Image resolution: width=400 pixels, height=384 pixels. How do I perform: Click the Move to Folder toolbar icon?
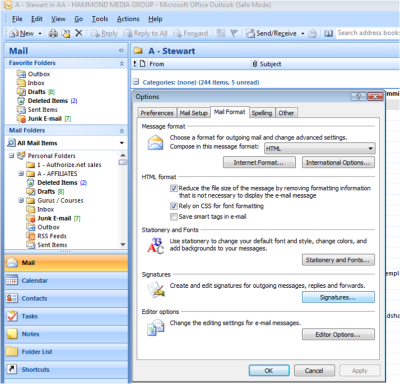click(x=66, y=33)
